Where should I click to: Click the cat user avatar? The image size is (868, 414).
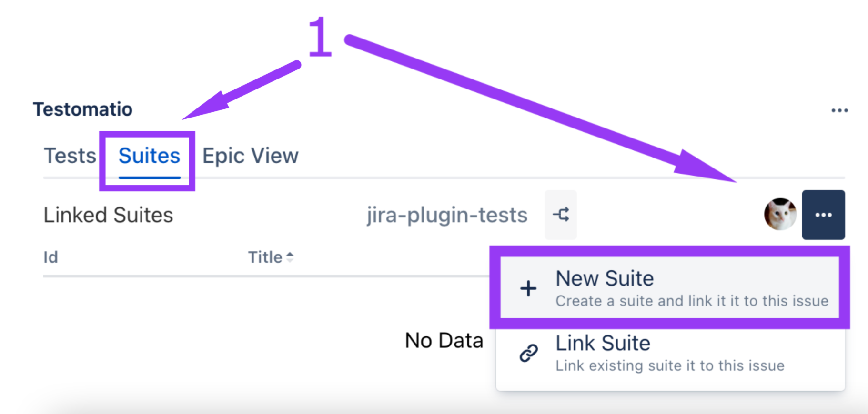click(x=780, y=214)
